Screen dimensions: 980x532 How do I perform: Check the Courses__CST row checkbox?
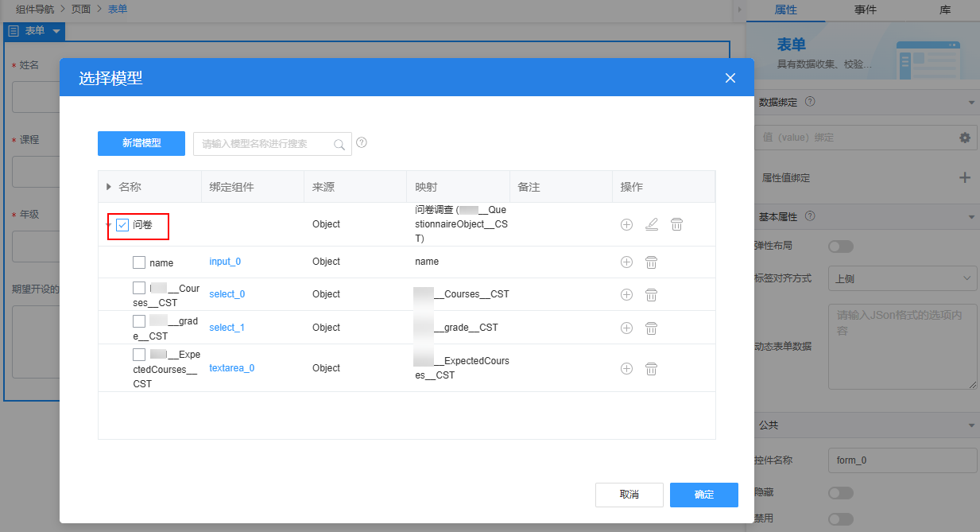tap(139, 288)
